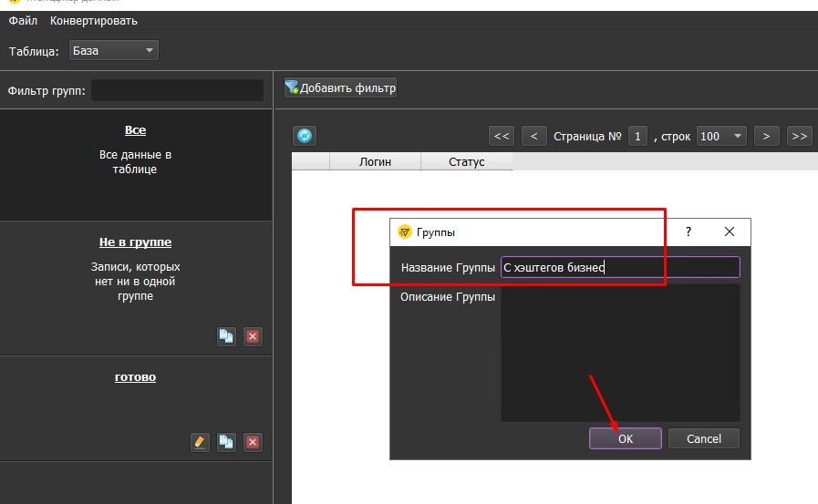The image size is (818, 504).
Task: Click the 'Записи, которых нет ни в одной группе' text
Action: 135,282
